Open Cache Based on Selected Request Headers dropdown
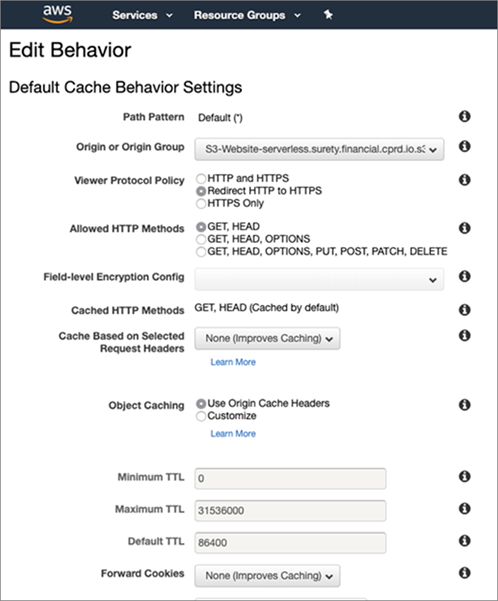 [x=267, y=338]
